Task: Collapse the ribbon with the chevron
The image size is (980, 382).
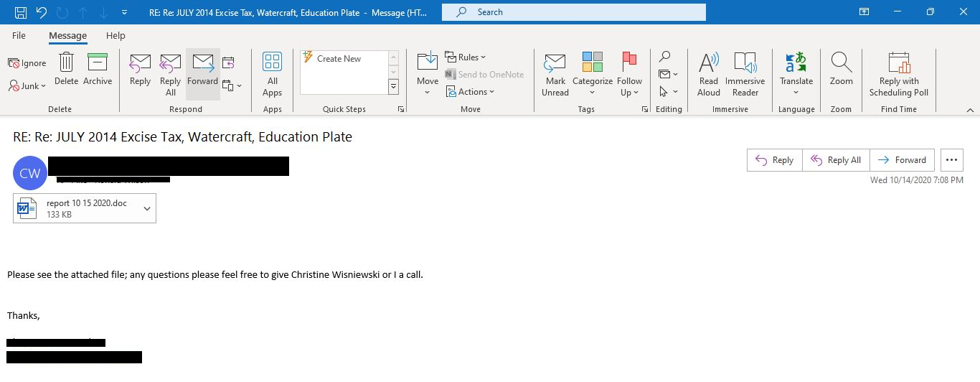Action: [x=970, y=110]
